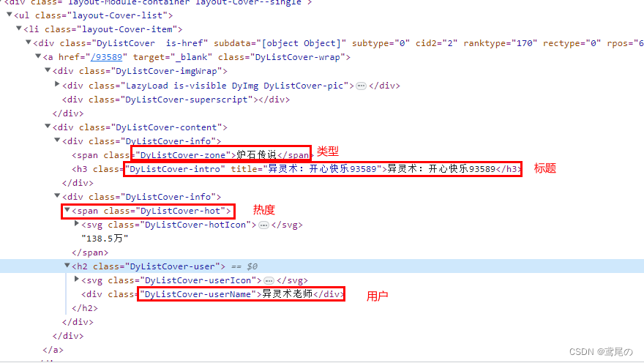This screenshot has width=644, height=363.
Task: Collapse the div DyListCover is-href node
Action: click(29, 42)
